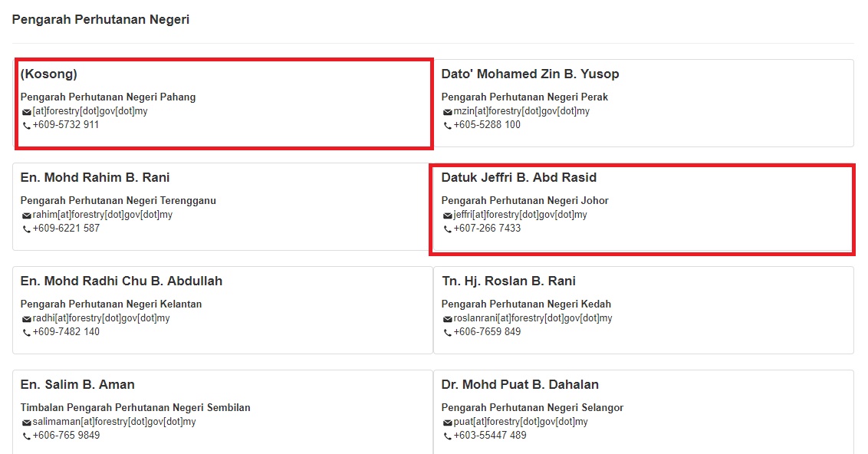The width and height of the screenshot is (868, 454).
Task: Click envelope icon beside jeffri email
Action: click(447, 215)
